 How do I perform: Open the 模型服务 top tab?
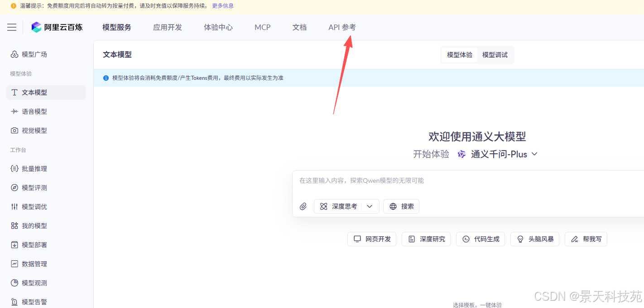(117, 27)
